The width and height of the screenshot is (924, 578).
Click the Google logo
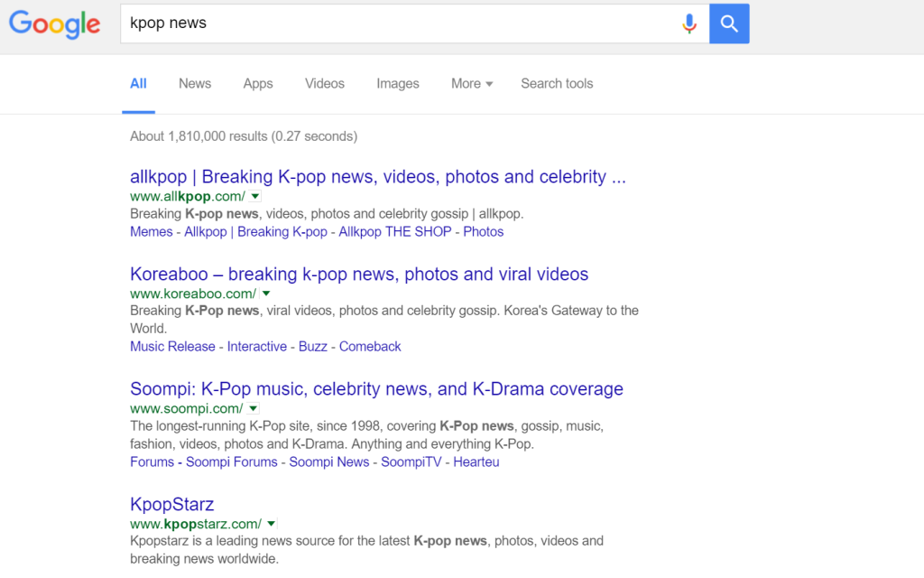click(54, 24)
